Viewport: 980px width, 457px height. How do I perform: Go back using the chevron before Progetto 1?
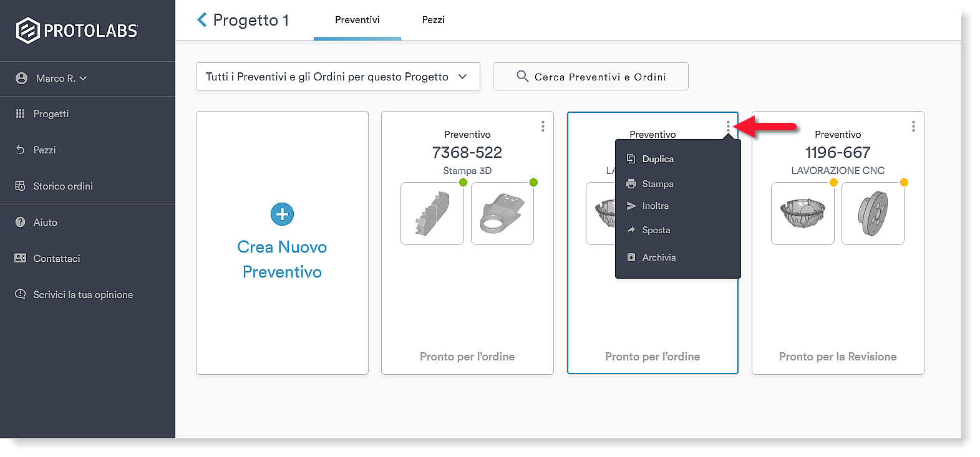click(201, 20)
